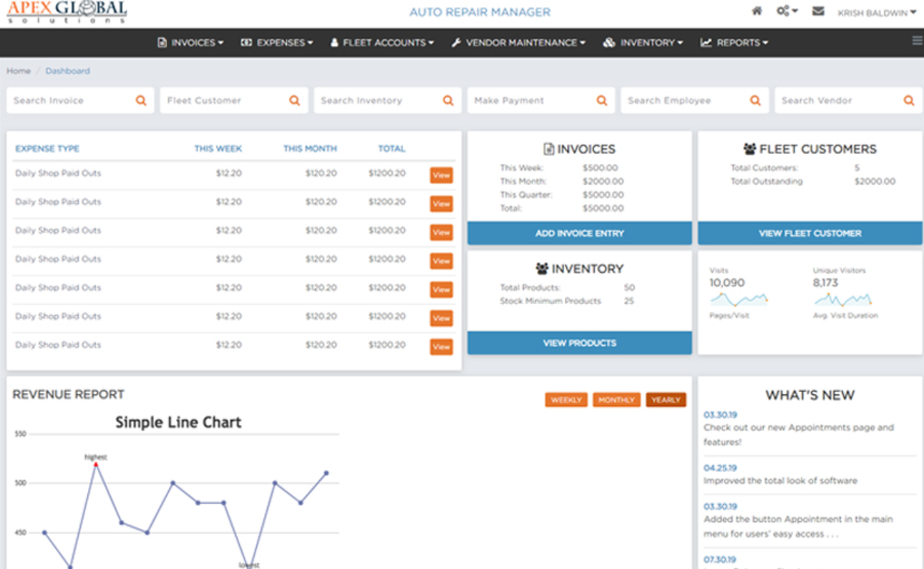Click the Home icon in the header
Viewport: 924px width, 569px height.
pos(757,11)
